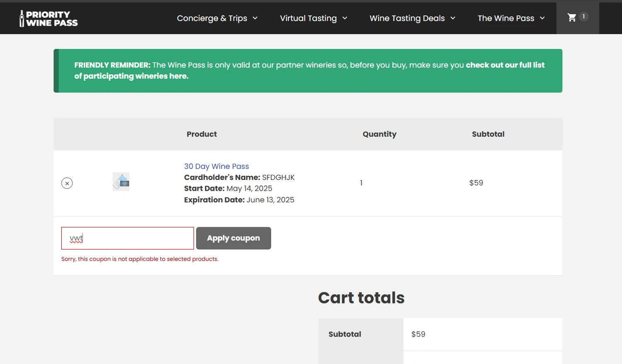Screen dimensions: 622x364
Task: Follow the participating wineries list link
Action: [505, 65]
